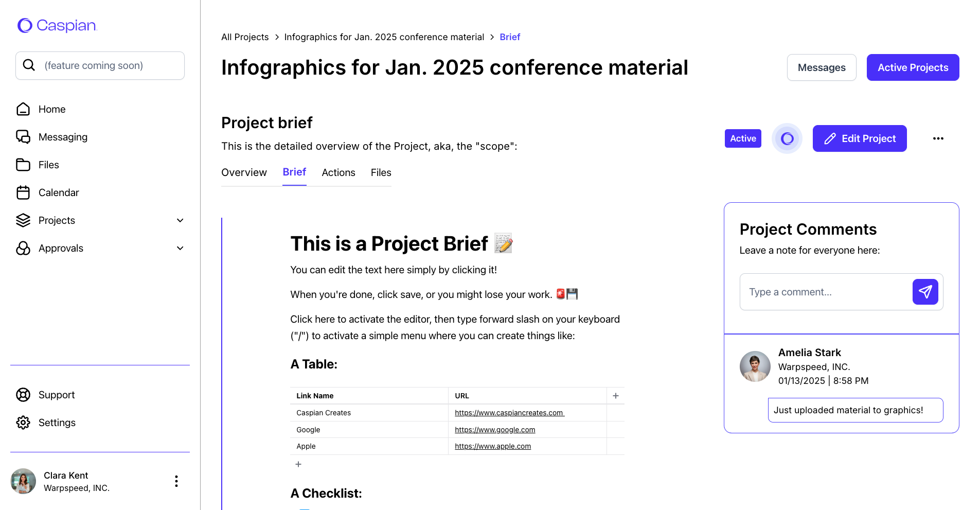Open the caspiancreates.com link
The width and height of the screenshot is (980, 510).
pos(509,413)
